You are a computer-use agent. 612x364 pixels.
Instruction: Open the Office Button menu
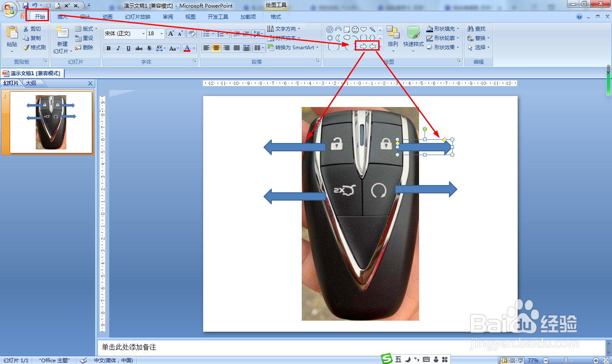(9, 9)
